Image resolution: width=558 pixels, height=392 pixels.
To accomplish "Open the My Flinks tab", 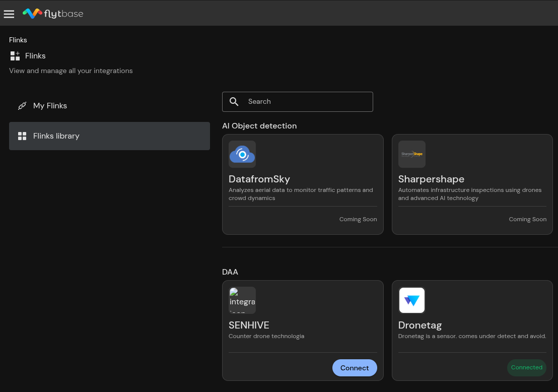I will (109, 106).
